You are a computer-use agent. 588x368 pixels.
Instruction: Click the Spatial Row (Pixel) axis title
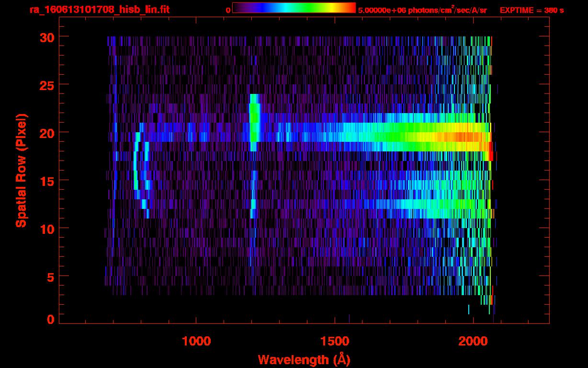21,170
